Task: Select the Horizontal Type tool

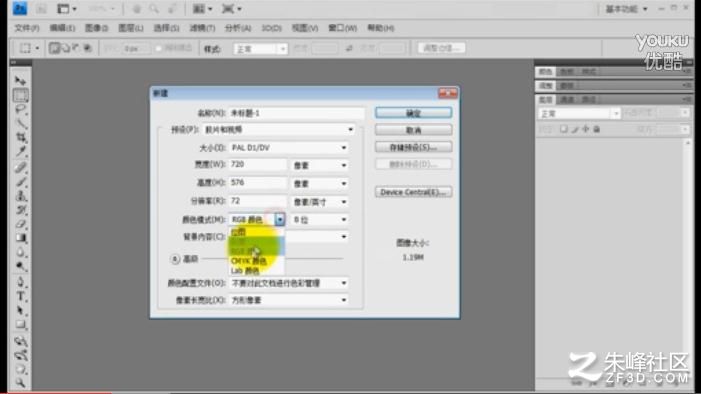Action: coord(21,296)
